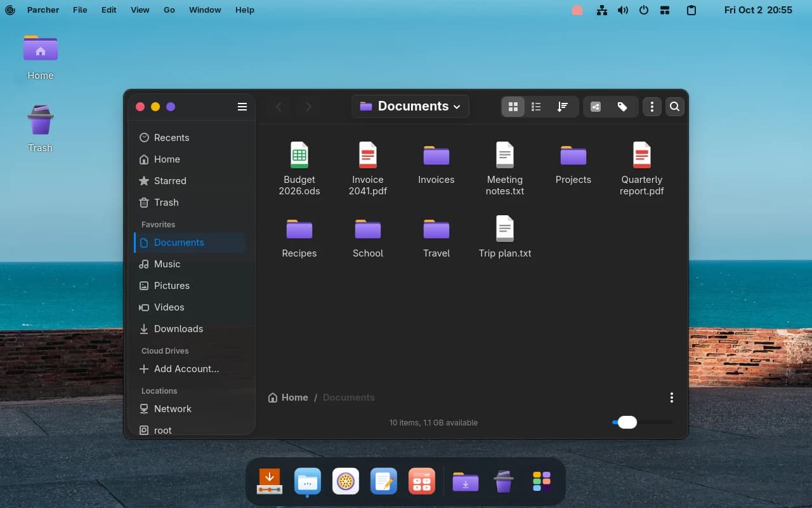
Task: Open the Invoice 2041.pdf file
Action: (368, 168)
